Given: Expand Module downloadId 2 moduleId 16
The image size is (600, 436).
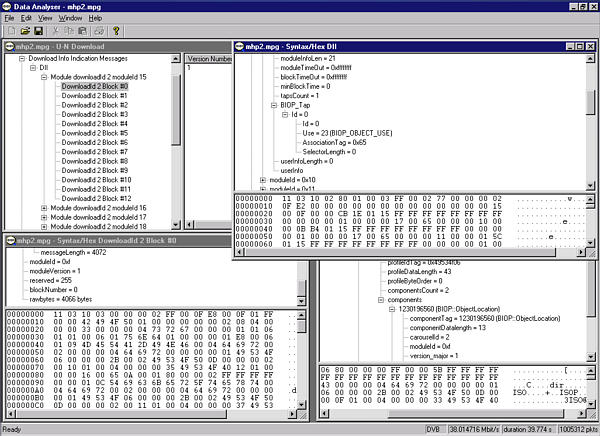Looking at the screenshot, I should (x=44, y=208).
